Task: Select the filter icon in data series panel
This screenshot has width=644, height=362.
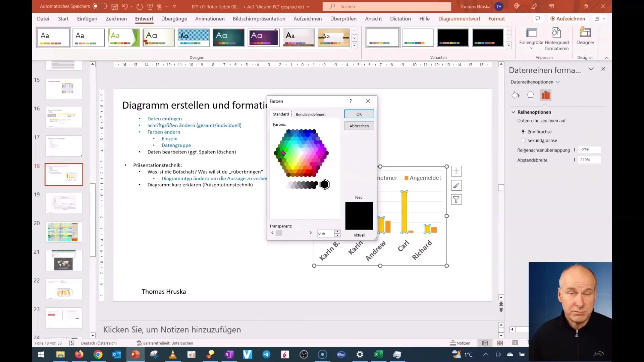Action: click(x=456, y=200)
